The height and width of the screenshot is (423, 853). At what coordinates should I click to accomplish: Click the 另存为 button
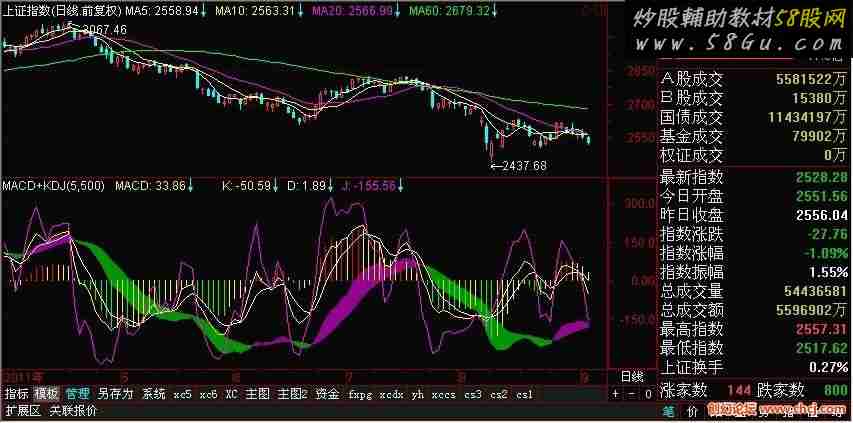tap(114, 394)
